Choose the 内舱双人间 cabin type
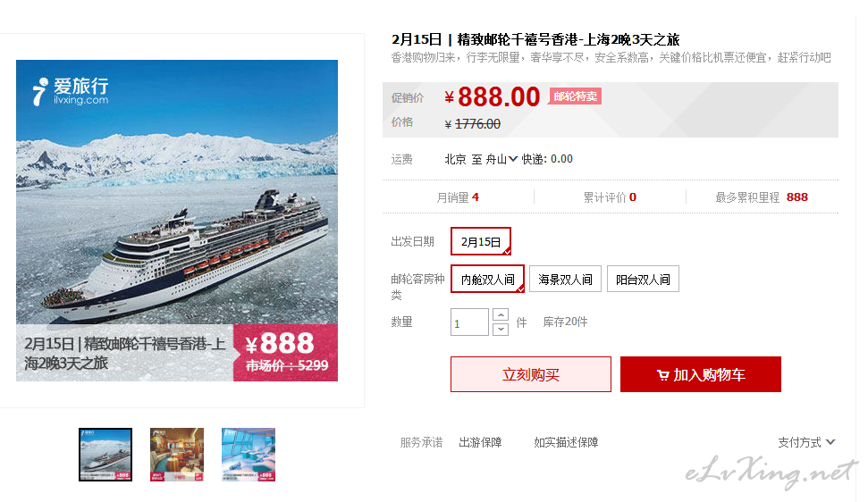 487,279
